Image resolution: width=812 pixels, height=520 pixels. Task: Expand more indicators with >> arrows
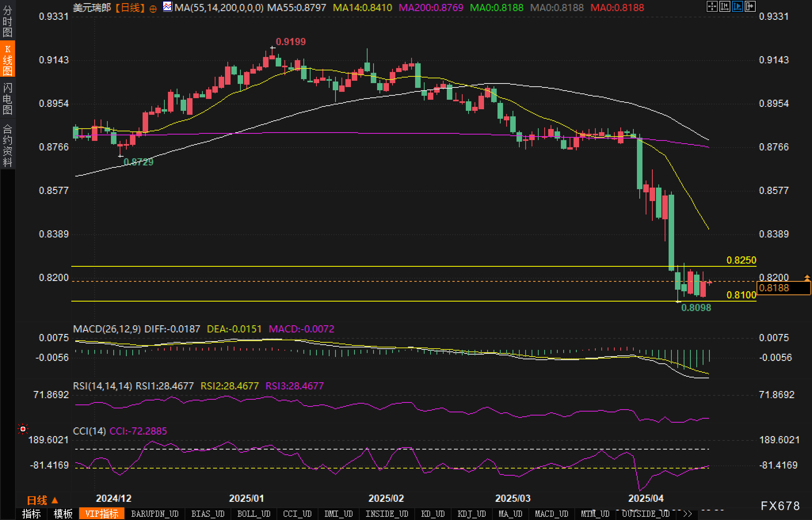coord(688,514)
